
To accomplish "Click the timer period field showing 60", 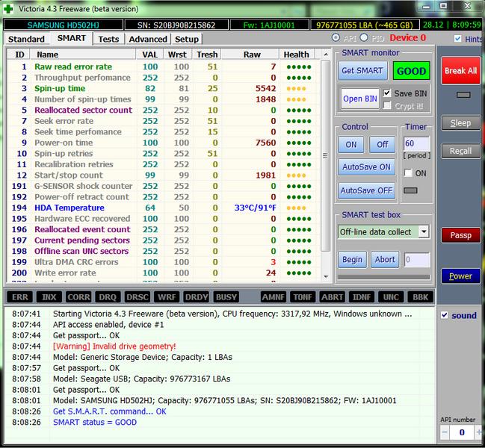I will pyautogui.click(x=416, y=143).
